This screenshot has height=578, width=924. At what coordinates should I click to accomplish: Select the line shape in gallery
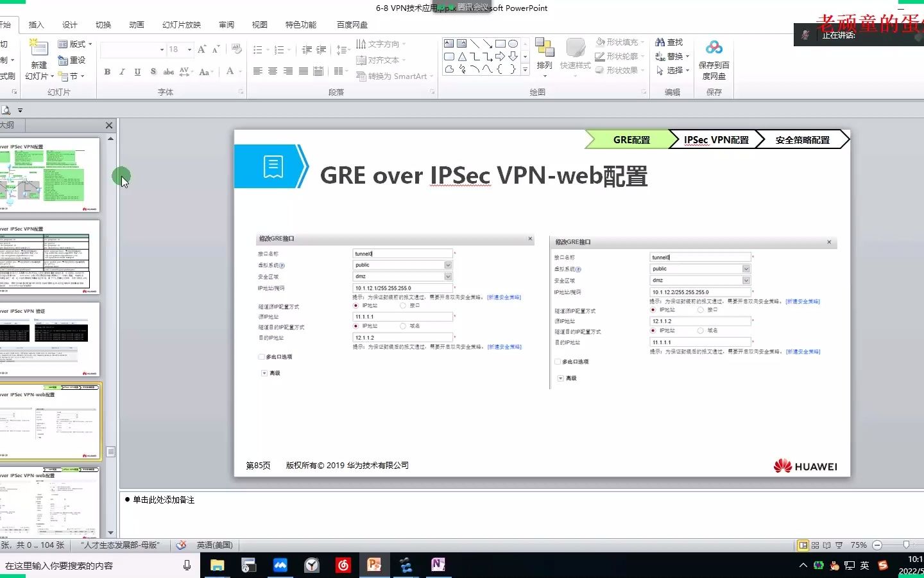coord(475,44)
